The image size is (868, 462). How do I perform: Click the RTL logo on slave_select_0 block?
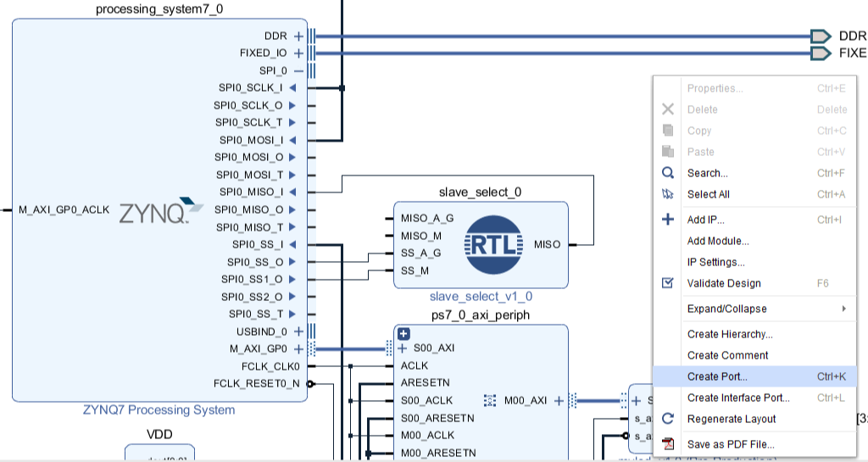click(493, 244)
